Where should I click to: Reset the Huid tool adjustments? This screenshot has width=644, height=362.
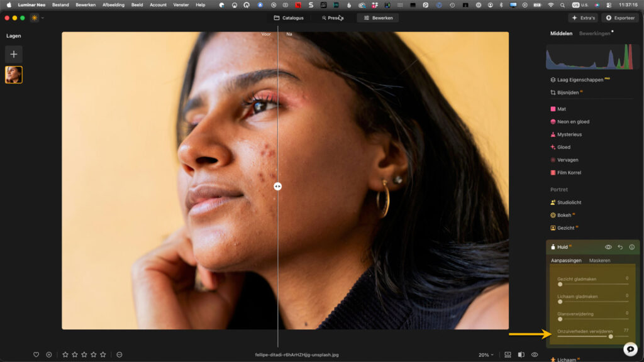(x=620, y=247)
